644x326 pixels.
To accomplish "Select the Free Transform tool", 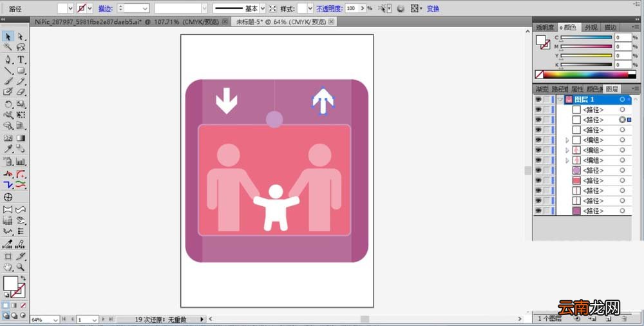I will pos(21,115).
